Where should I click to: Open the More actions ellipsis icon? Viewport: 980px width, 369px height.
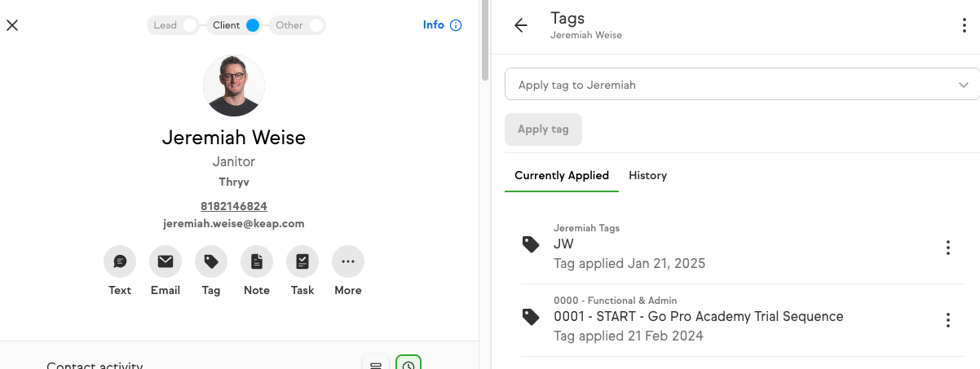pyautogui.click(x=348, y=261)
